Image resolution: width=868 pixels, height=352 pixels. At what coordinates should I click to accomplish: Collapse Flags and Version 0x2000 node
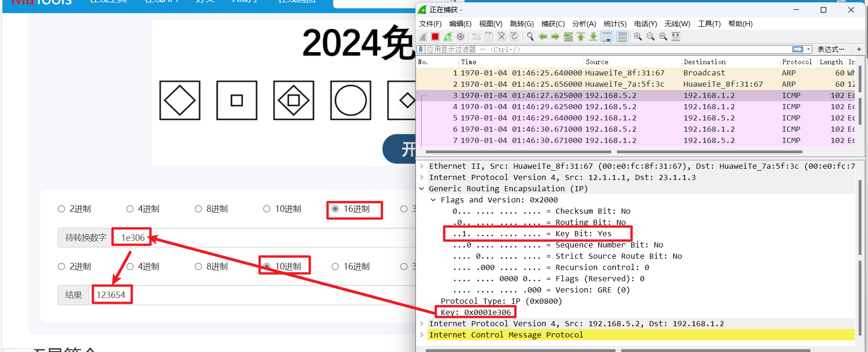pos(433,200)
